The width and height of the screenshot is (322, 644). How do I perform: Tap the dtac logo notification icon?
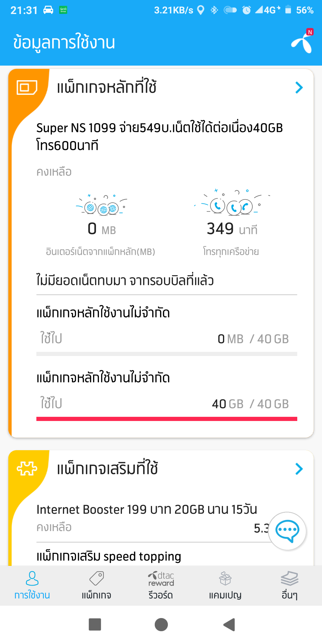point(302,42)
